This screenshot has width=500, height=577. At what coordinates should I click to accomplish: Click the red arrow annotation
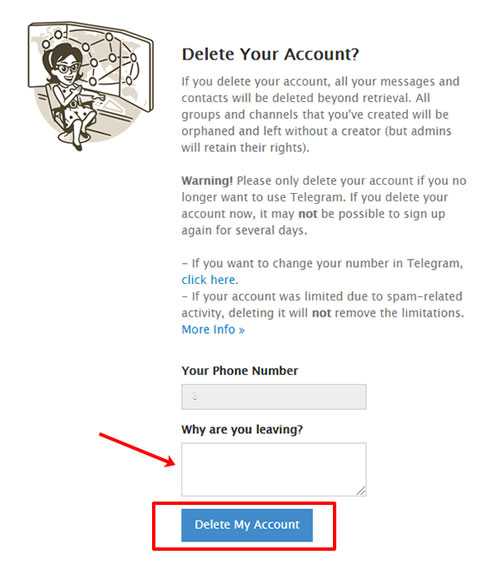pyautogui.click(x=137, y=450)
